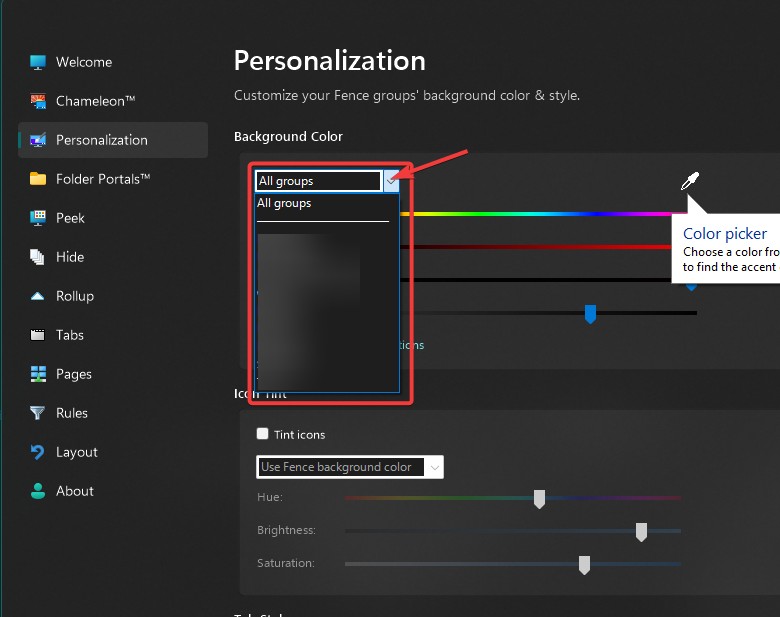Collapse the All groups dropdown arrow
Screen dimensions: 780x617
coord(391,181)
